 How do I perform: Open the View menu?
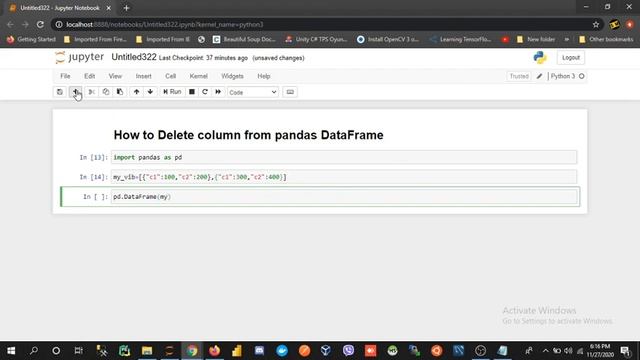coord(115,76)
